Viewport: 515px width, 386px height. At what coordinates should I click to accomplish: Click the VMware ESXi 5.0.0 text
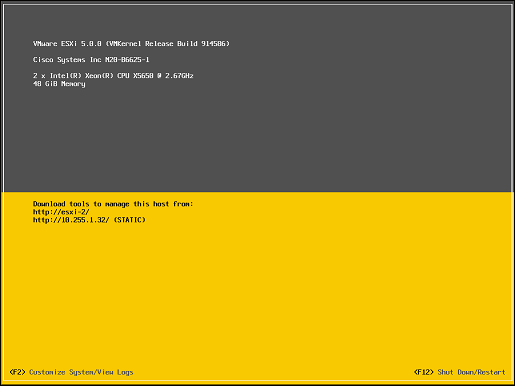tap(67, 44)
